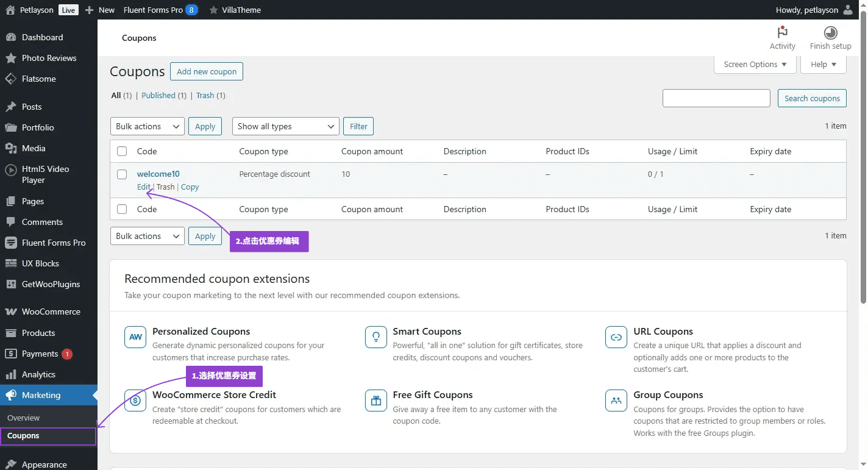The image size is (868, 470).
Task: Open the Finish setup progress icon
Action: (830, 33)
